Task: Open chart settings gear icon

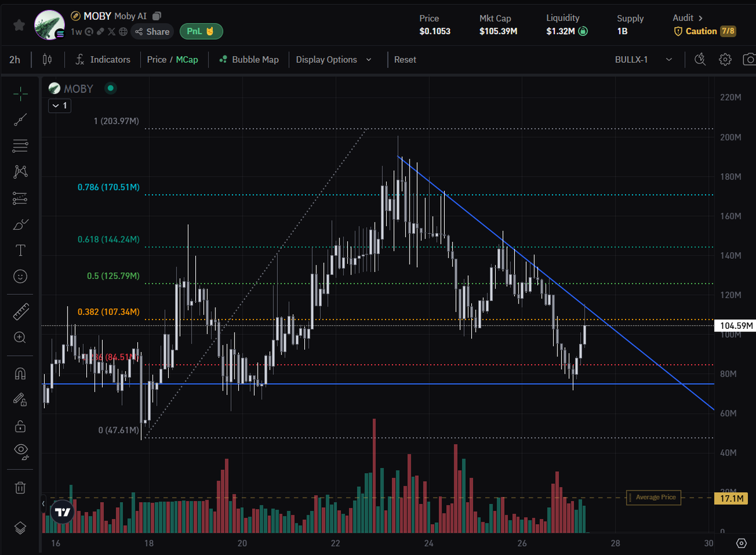Action: 725,59
